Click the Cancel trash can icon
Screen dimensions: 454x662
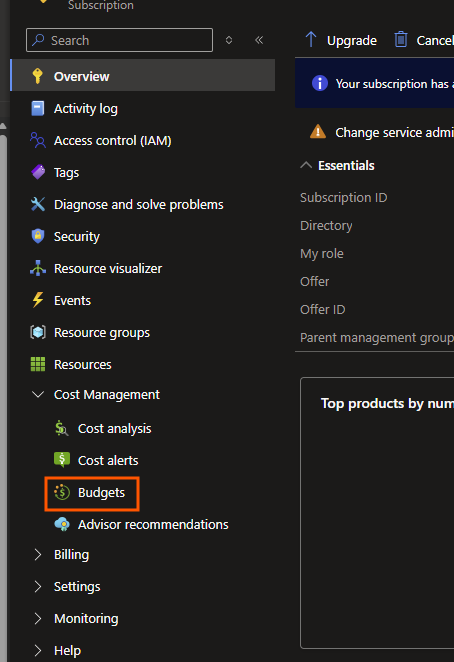pos(400,40)
